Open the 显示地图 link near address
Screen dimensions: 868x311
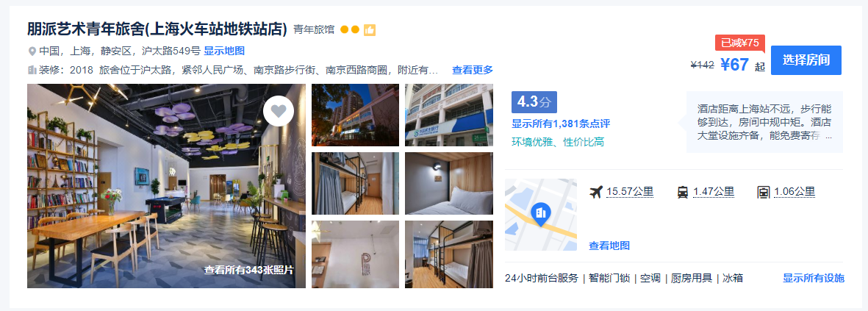click(x=224, y=51)
